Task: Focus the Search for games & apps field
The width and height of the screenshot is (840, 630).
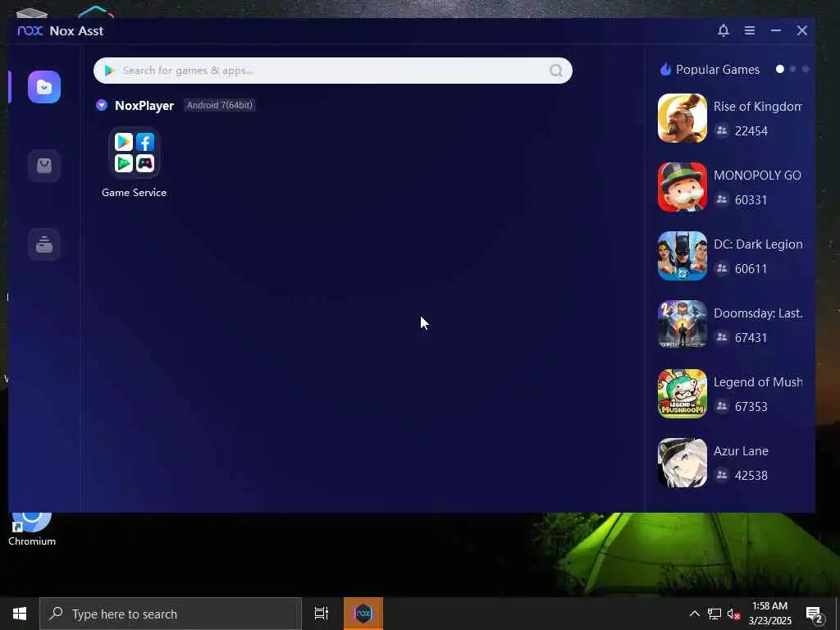Action: coord(333,71)
